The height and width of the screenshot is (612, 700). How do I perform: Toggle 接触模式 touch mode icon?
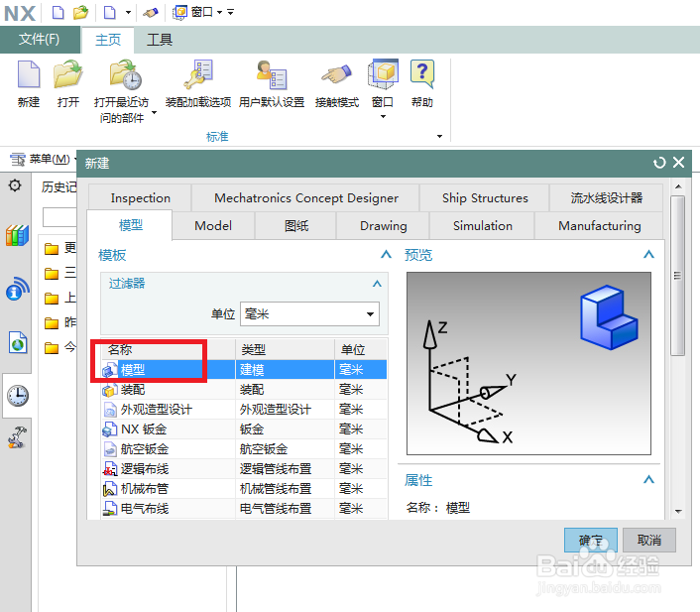[336, 74]
